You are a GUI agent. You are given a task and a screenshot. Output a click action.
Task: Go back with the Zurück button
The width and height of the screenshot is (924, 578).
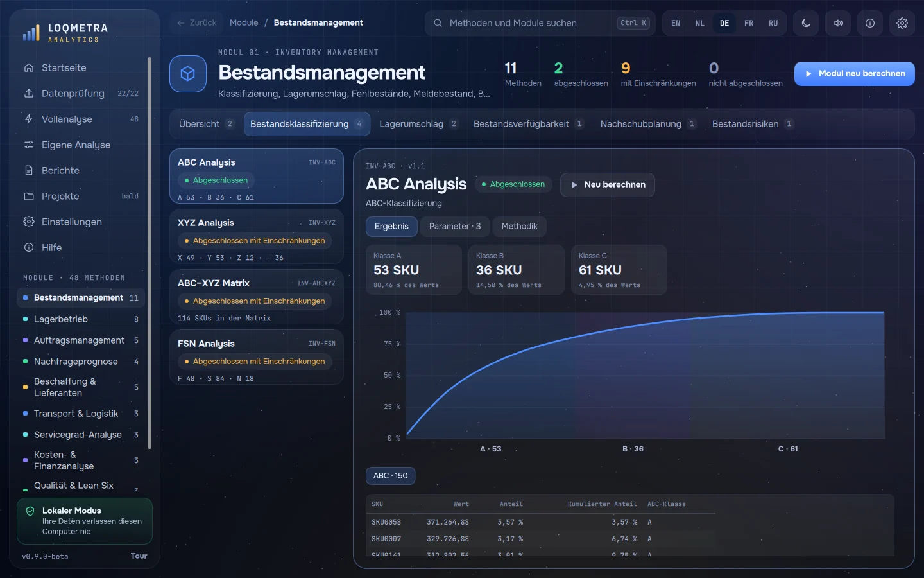click(x=197, y=23)
